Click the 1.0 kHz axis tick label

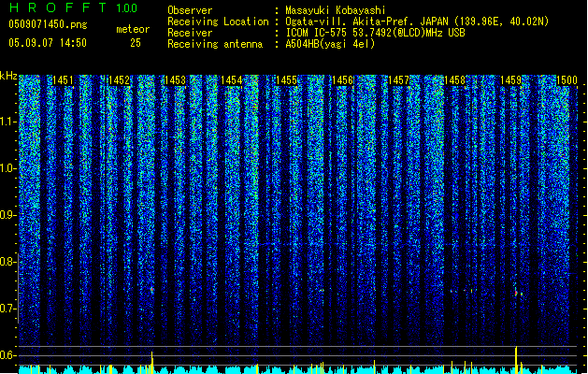7,168
